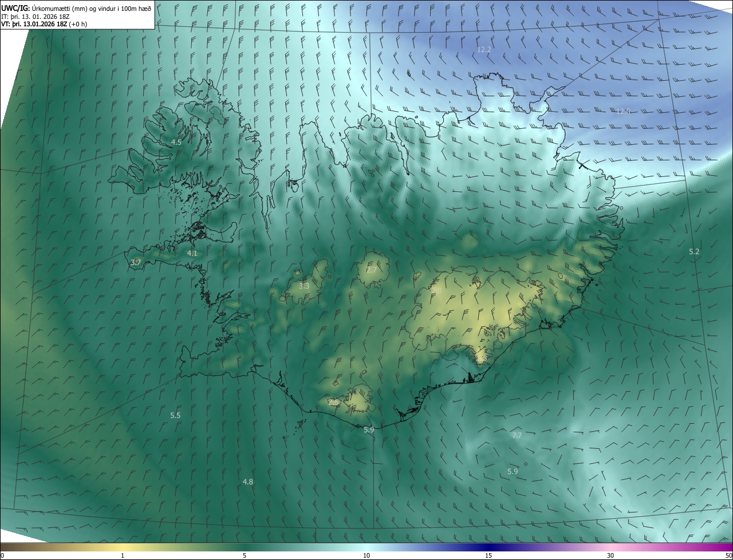Click the 4.8 value label on the map
The image size is (733, 560).
[x=247, y=482]
